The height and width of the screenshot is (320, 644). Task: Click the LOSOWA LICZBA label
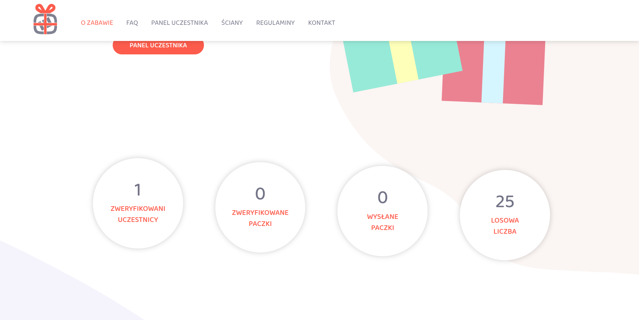[x=505, y=226]
